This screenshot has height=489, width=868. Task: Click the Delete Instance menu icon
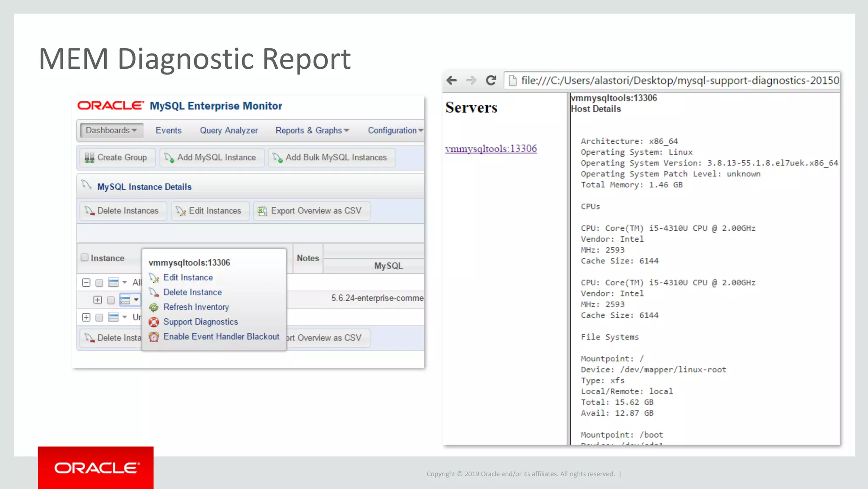pos(154,292)
